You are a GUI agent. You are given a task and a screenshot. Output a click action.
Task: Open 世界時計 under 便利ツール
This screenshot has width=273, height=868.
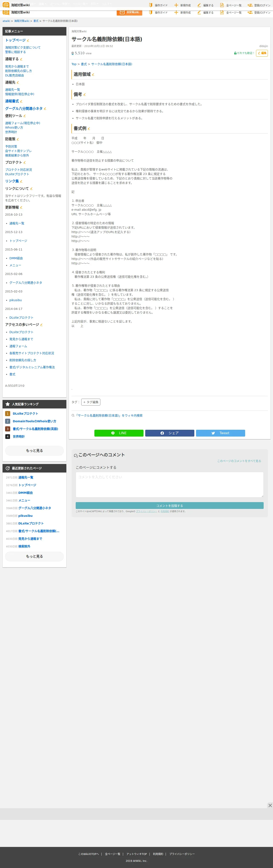[11, 132]
